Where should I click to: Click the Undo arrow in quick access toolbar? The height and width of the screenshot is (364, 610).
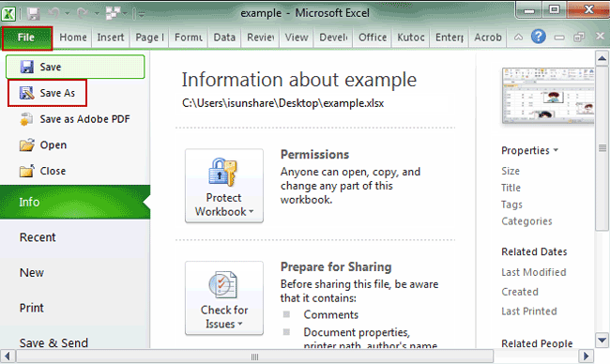click(53, 14)
